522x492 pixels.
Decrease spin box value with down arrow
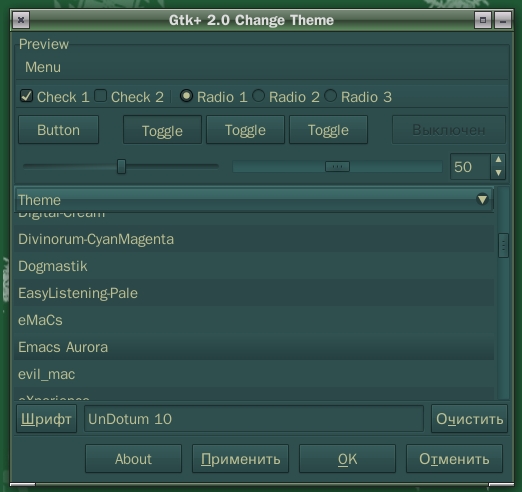click(x=498, y=173)
